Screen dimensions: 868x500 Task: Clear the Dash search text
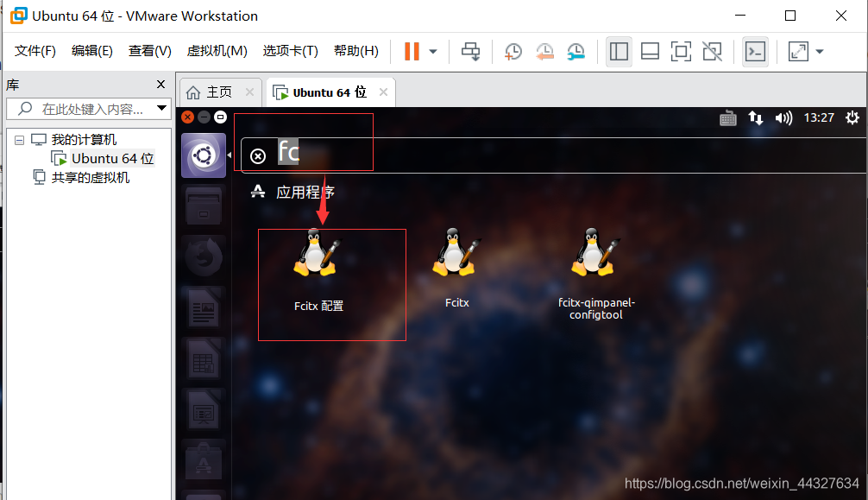point(258,156)
